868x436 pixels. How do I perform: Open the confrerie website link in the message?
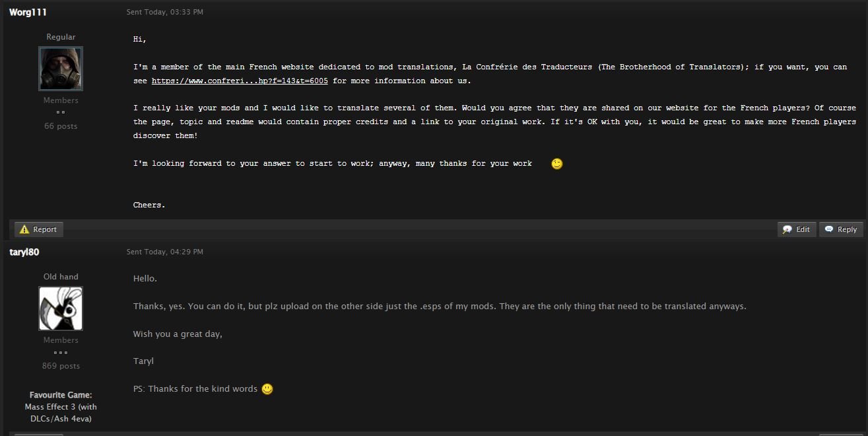click(240, 81)
